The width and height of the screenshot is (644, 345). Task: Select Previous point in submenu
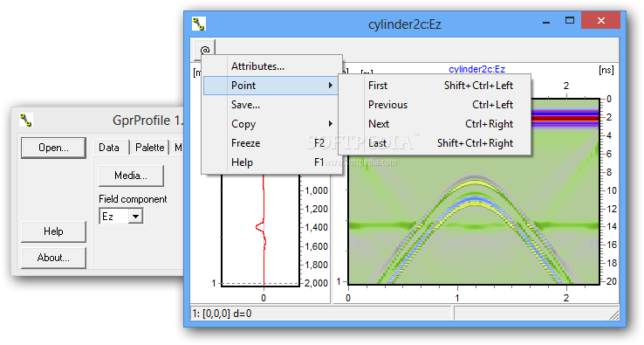435,105
